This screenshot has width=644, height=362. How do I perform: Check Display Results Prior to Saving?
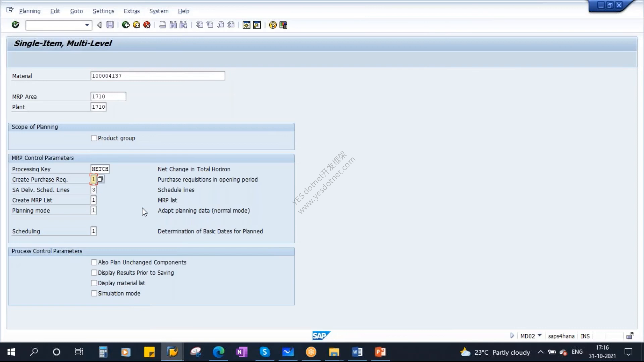[x=94, y=273]
